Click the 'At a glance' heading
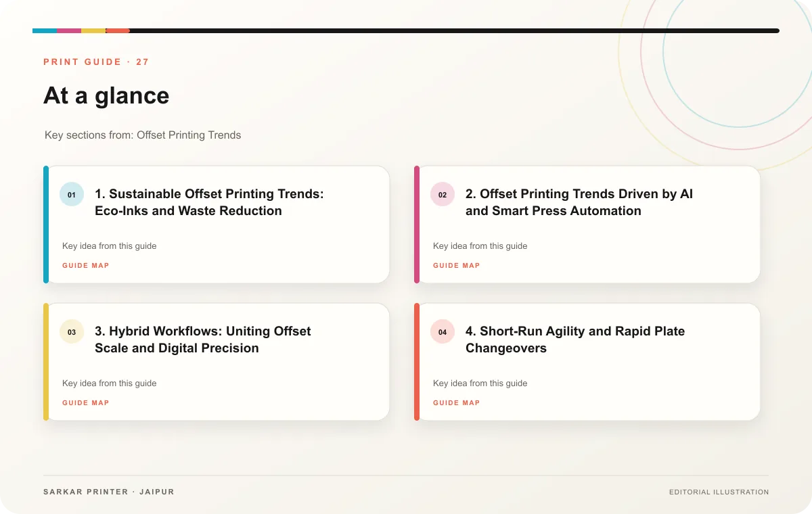The height and width of the screenshot is (514, 812). [x=106, y=95]
